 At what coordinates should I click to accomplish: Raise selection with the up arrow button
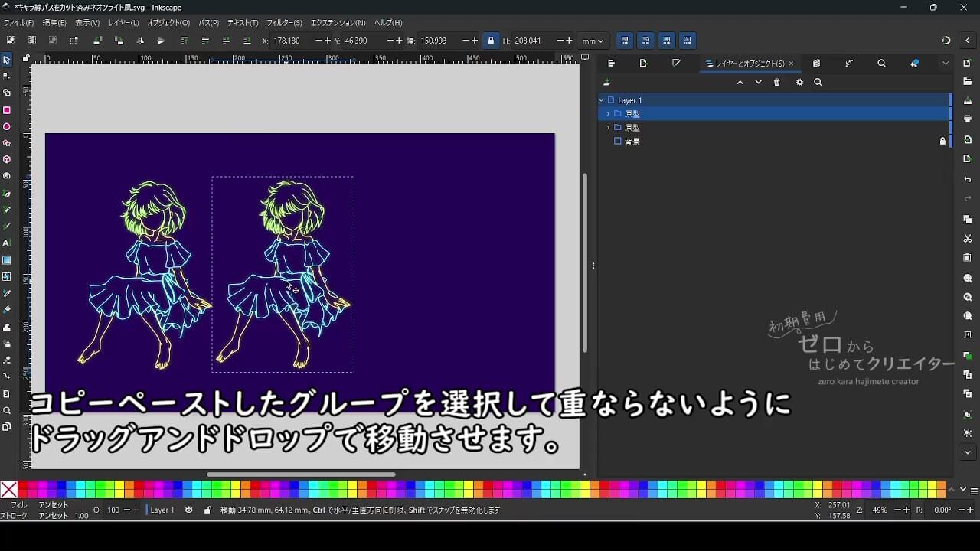pyautogui.click(x=740, y=82)
